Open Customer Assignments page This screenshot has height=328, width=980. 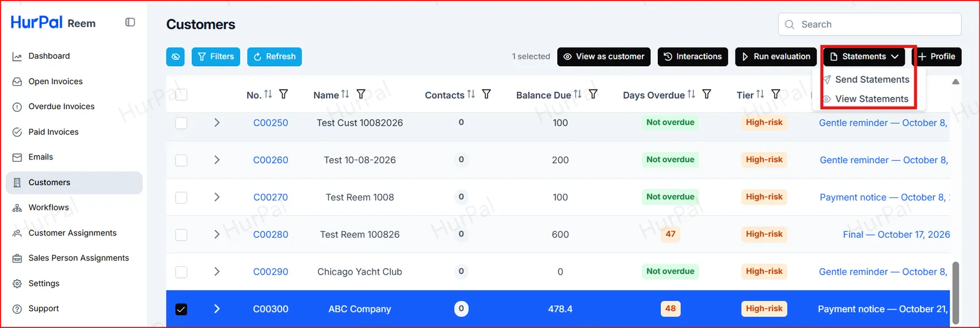72,233
